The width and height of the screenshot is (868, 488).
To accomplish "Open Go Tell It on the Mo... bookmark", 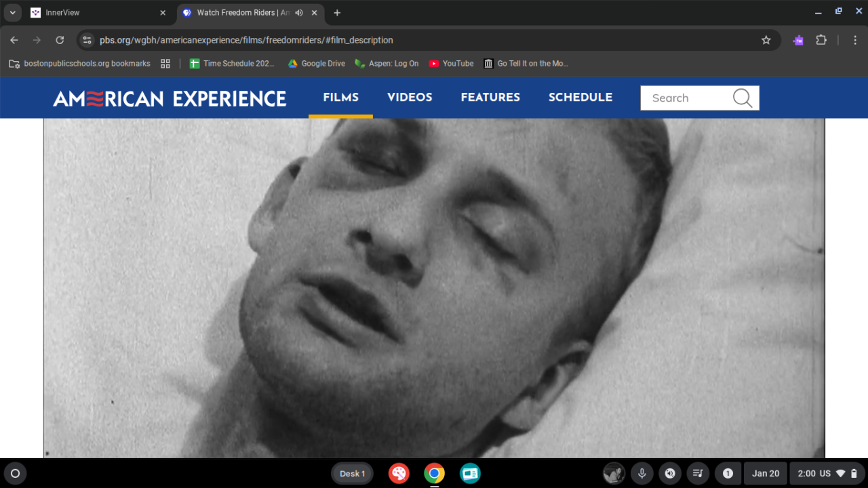I will pos(526,64).
